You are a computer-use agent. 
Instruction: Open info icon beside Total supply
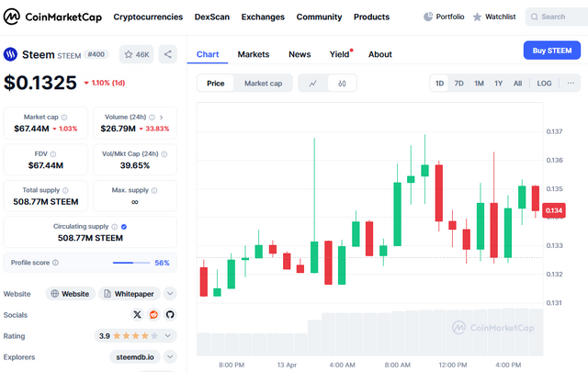click(65, 190)
